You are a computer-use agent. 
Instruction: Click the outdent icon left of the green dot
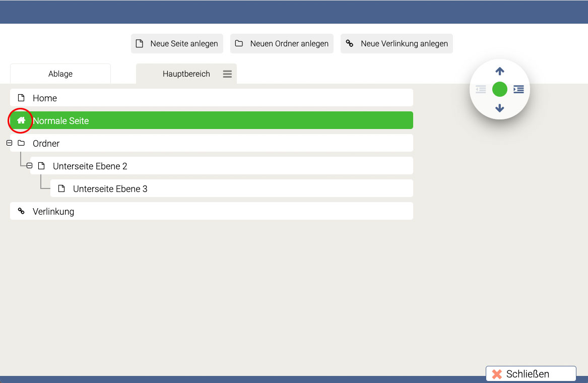click(x=481, y=89)
